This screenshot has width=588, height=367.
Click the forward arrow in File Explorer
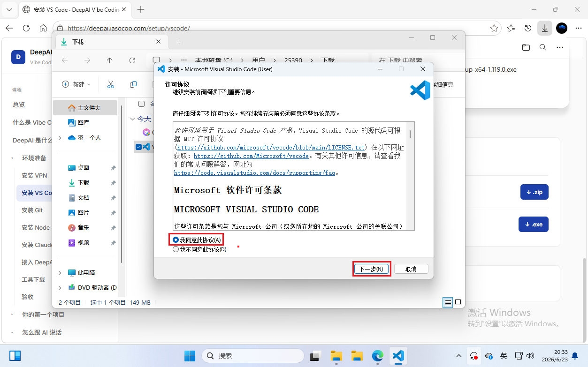tap(87, 60)
